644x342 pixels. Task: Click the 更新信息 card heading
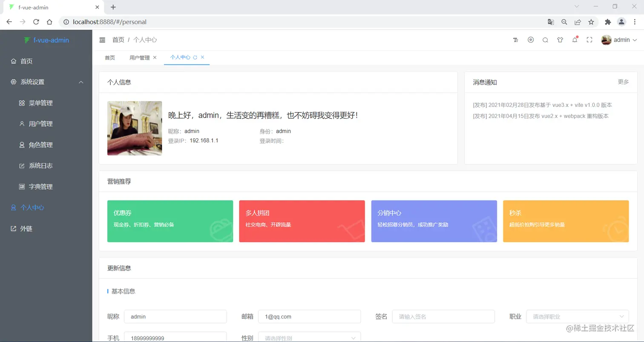click(x=119, y=268)
